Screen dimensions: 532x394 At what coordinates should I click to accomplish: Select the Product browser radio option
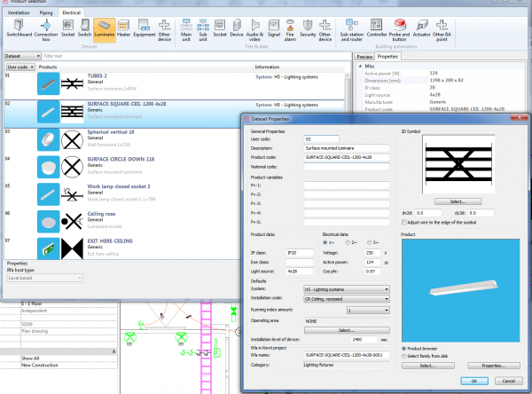(x=404, y=348)
